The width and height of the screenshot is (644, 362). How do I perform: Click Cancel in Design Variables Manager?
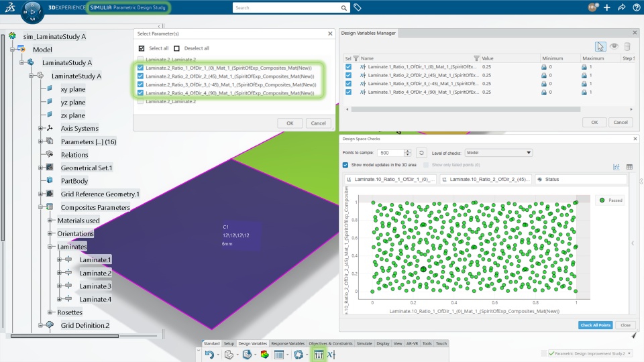point(620,122)
